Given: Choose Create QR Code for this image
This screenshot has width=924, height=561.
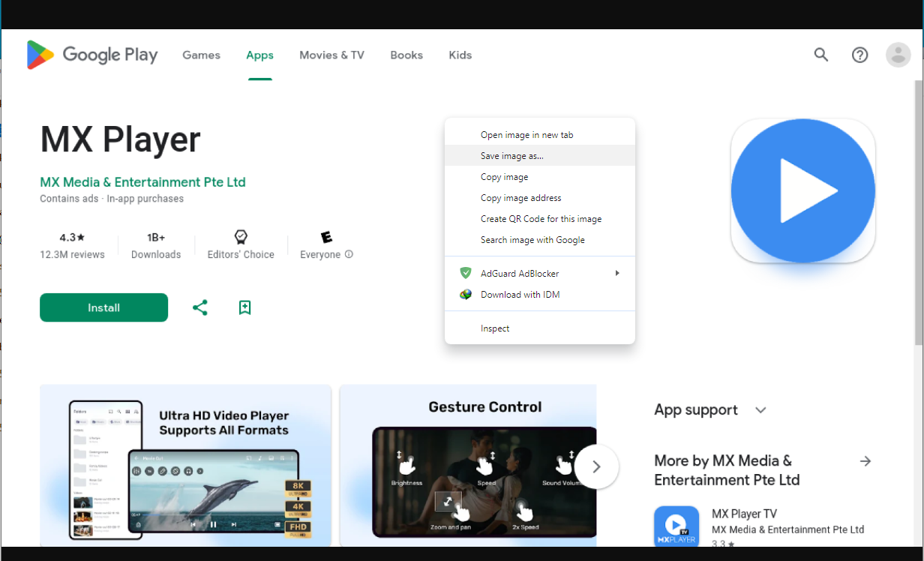Looking at the screenshot, I should click(540, 219).
